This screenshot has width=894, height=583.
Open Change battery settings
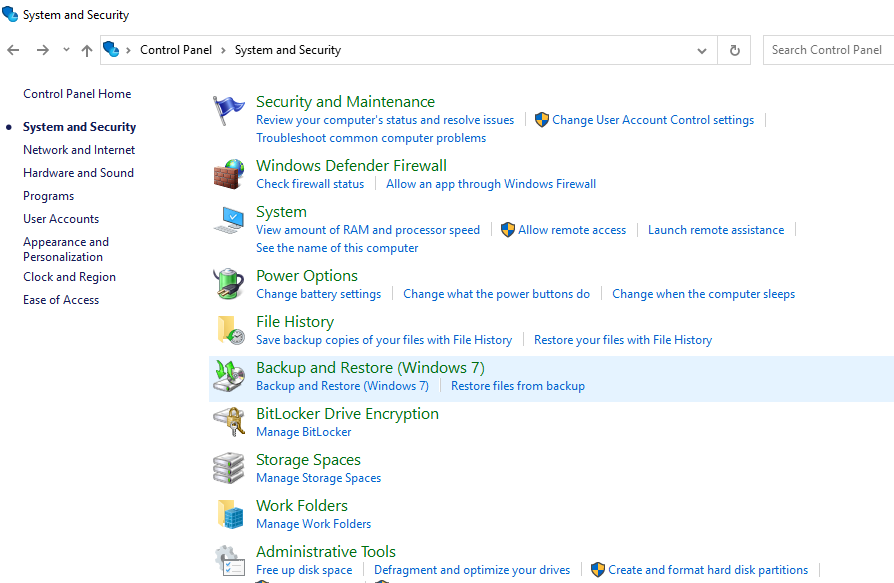tap(318, 293)
